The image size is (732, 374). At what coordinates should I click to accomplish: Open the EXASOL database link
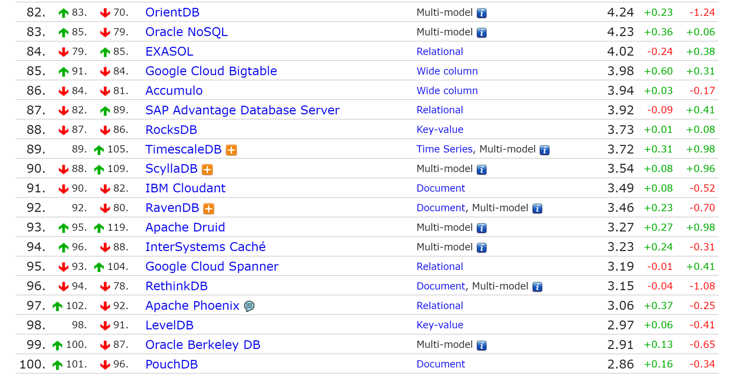point(169,51)
